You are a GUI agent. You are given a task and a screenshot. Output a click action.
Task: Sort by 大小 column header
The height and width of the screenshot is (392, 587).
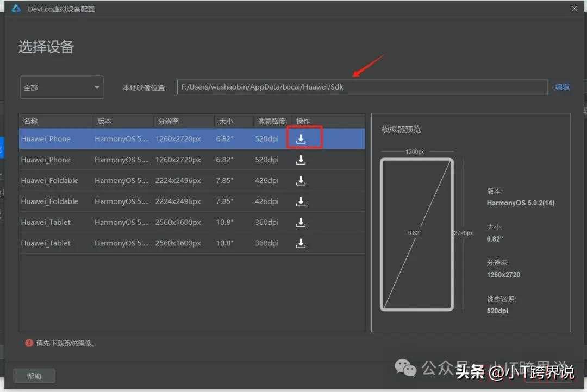pyautogui.click(x=226, y=121)
